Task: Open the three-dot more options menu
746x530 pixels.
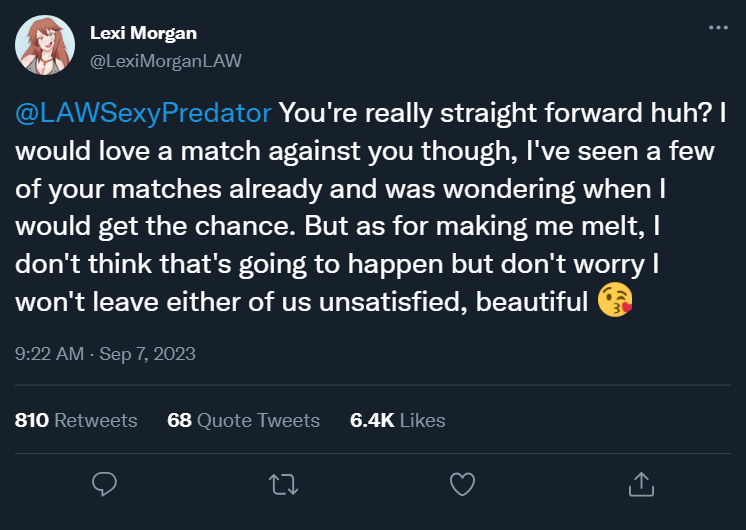Action: (x=717, y=28)
